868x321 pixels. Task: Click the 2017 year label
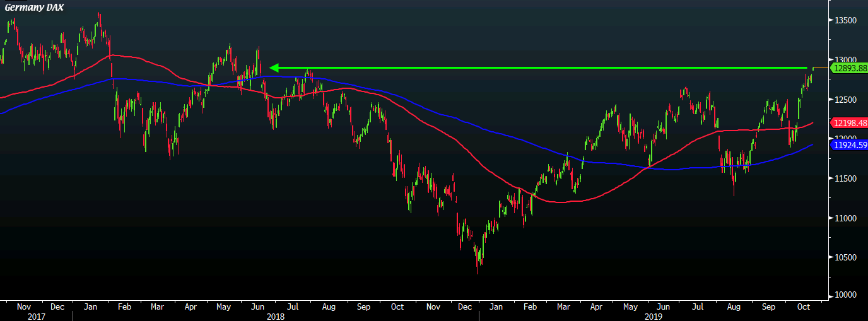[37, 316]
